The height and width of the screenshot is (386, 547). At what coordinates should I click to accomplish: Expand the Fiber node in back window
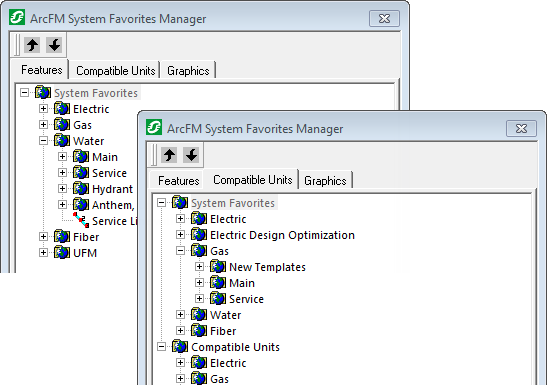tap(43, 237)
